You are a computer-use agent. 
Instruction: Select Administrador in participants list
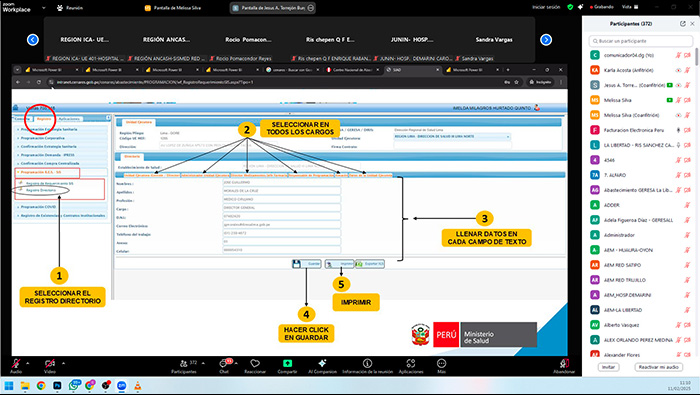(641, 235)
